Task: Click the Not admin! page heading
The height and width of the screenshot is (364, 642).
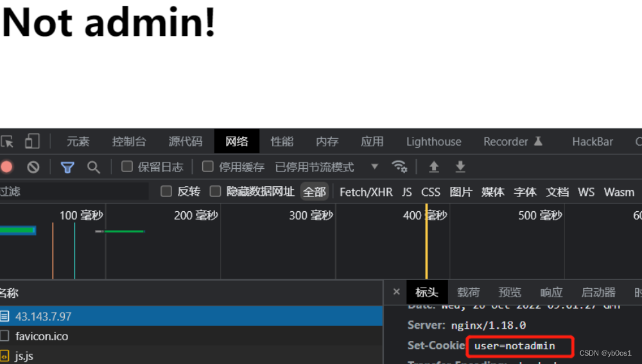Action: 109,22
